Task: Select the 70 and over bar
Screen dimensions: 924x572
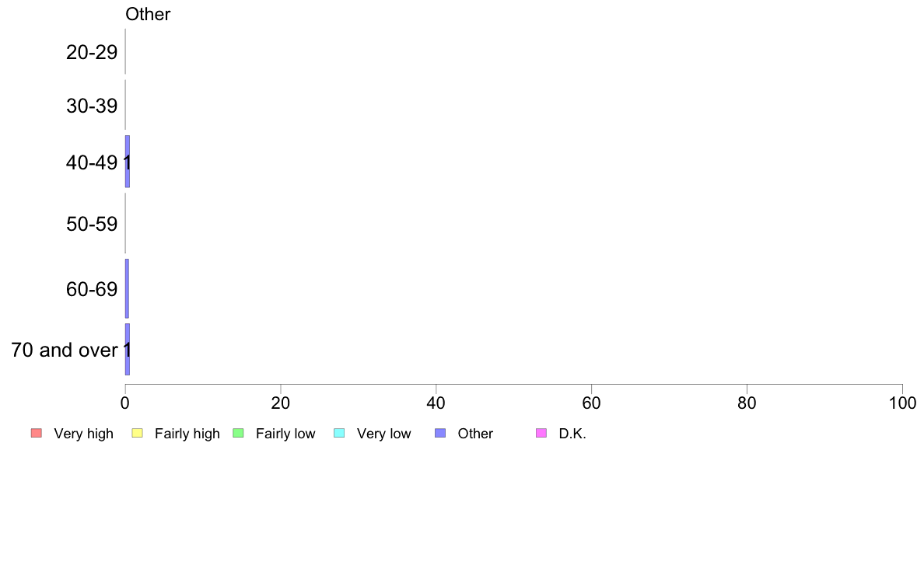Action: click(x=128, y=349)
